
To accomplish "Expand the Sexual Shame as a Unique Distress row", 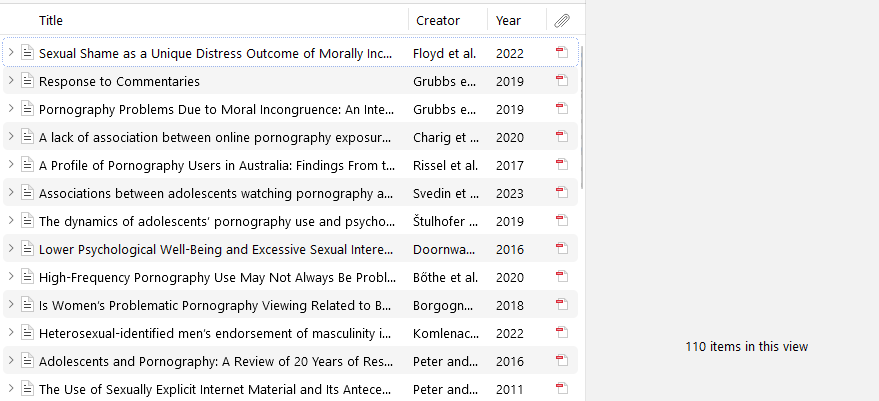I will (x=11, y=52).
